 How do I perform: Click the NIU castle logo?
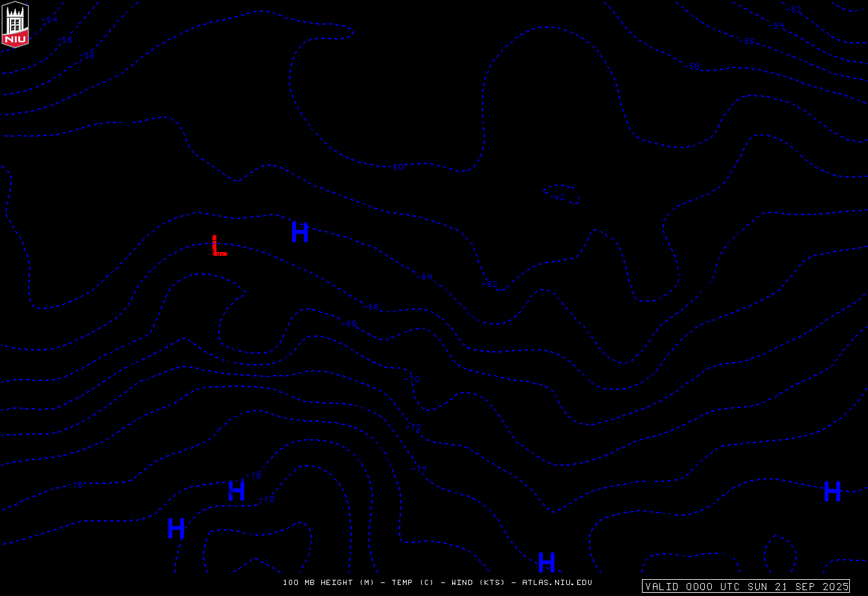coord(16,24)
